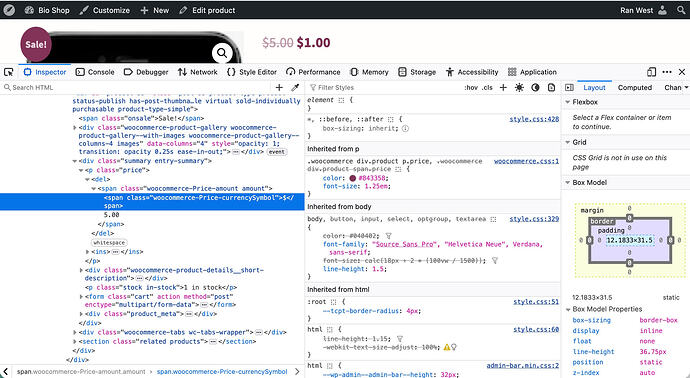This screenshot has height=378, width=690.
Task: Toggle responsive design mode icon
Action: click(x=652, y=72)
